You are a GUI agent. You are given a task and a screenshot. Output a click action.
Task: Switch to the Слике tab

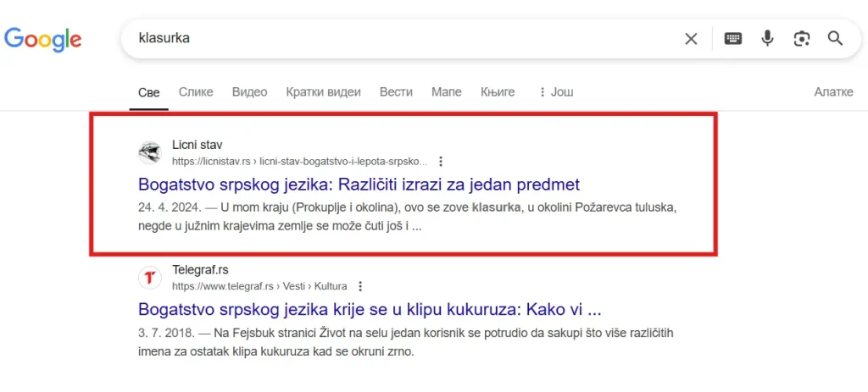tap(196, 92)
